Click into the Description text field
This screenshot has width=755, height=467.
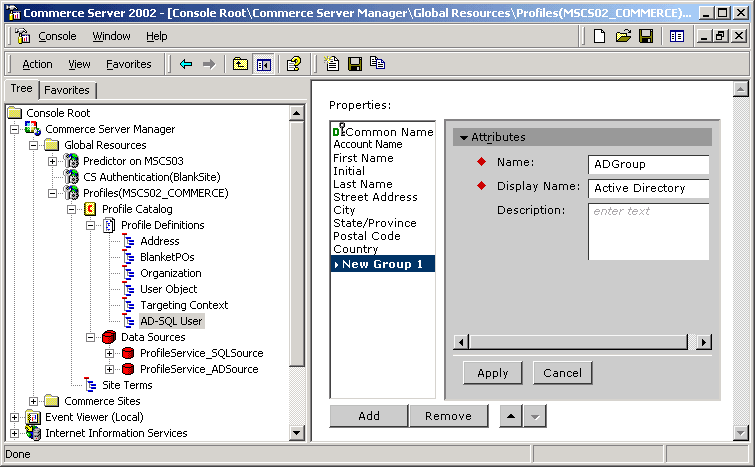[648, 230]
